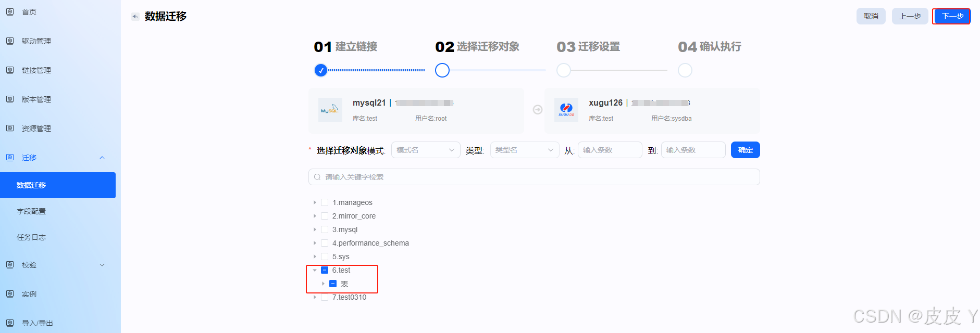Check the 1.manageos checkbox
Viewport: 980px width, 333px height.
(325, 202)
